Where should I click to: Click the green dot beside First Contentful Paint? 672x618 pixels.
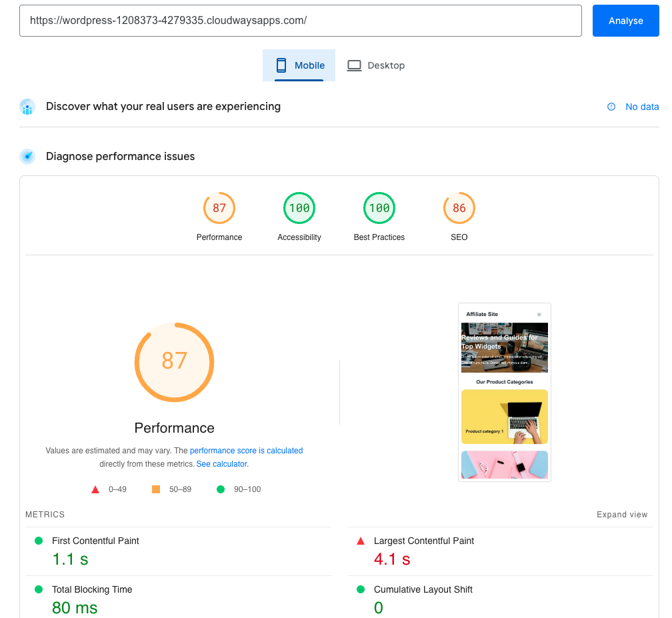click(39, 541)
